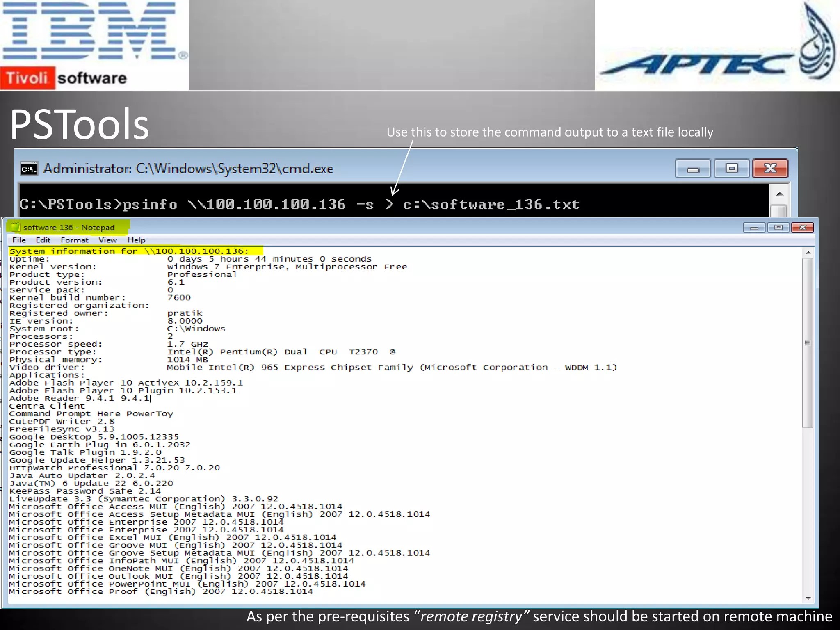Image resolution: width=840 pixels, height=630 pixels.
Task: Click the cmd.exe window icon
Action: [29, 169]
